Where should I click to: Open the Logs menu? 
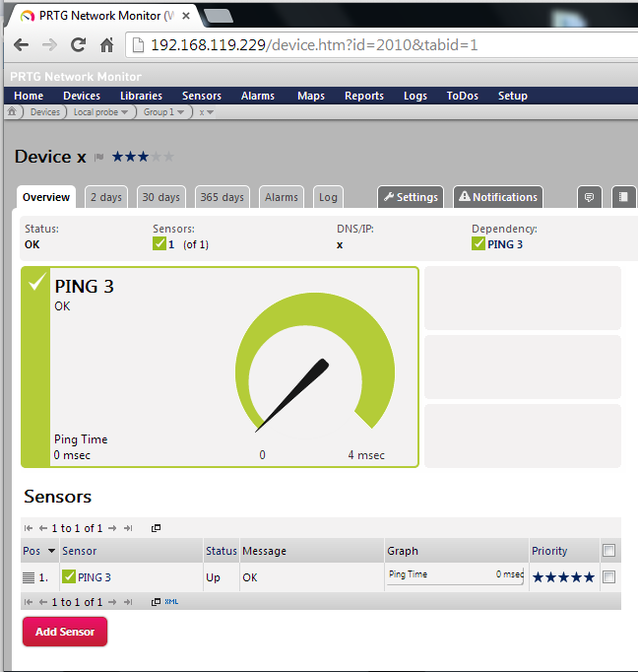tap(415, 96)
